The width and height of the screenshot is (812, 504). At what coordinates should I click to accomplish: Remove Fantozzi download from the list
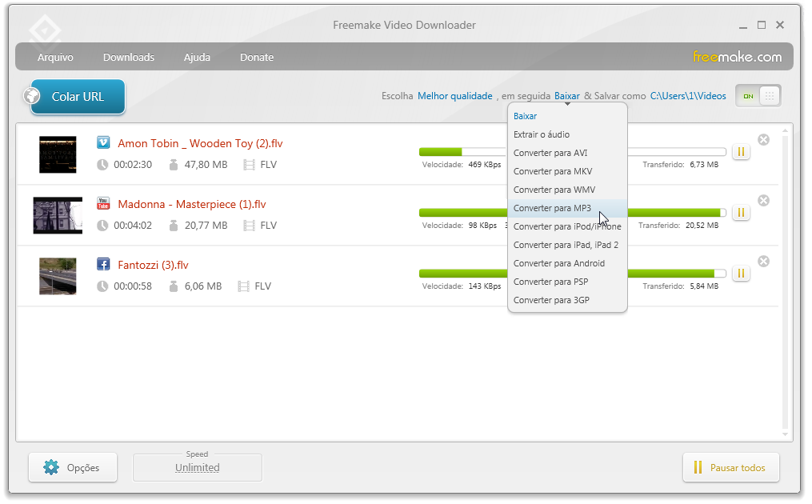click(x=763, y=261)
